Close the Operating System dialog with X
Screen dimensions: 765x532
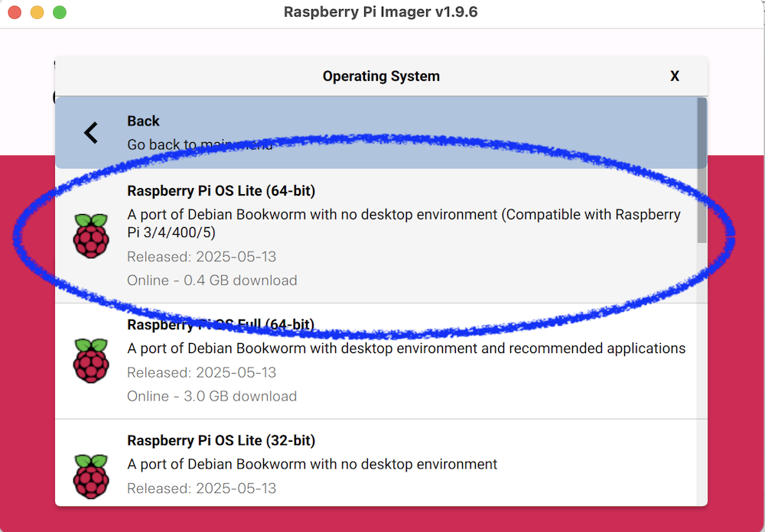[x=675, y=76]
